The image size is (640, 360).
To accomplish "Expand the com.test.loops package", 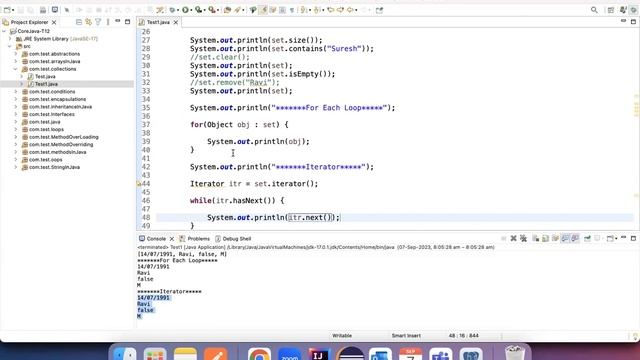I will (16, 129).
